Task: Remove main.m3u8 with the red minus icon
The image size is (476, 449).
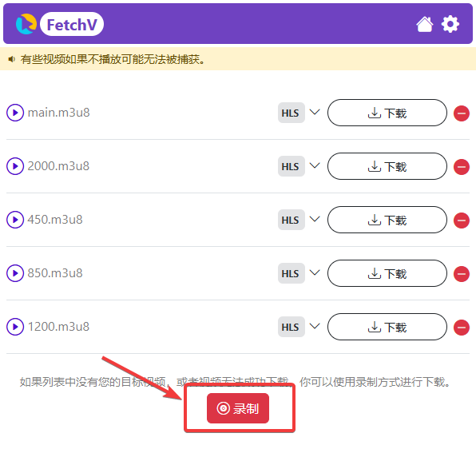Action: click(462, 113)
